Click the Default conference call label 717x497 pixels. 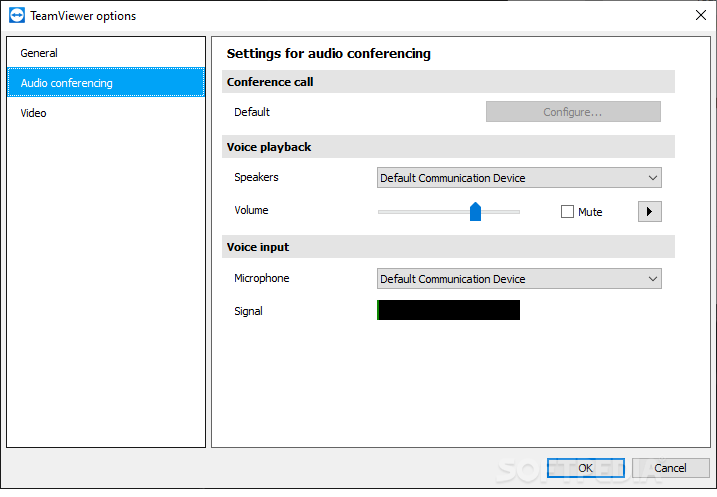[252, 112]
